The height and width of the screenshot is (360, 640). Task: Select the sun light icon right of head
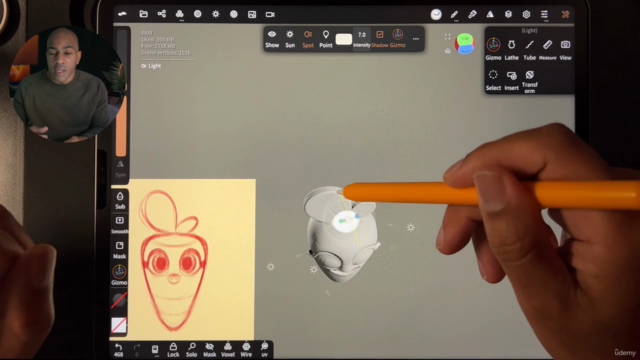pos(411,227)
